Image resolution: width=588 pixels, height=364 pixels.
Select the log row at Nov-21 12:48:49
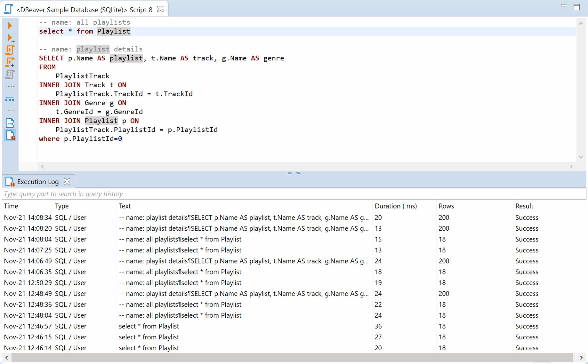pos(294,294)
